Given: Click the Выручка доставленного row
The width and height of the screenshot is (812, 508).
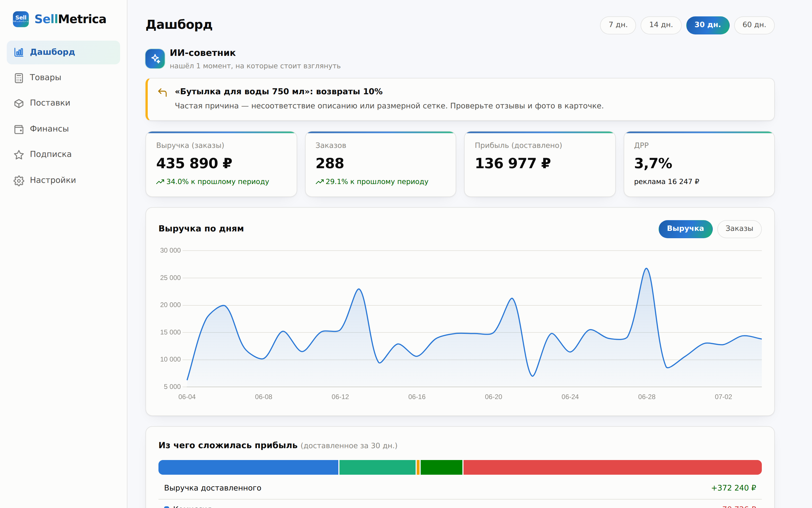Looking at the screenshot, I should [x=460, y=488].
